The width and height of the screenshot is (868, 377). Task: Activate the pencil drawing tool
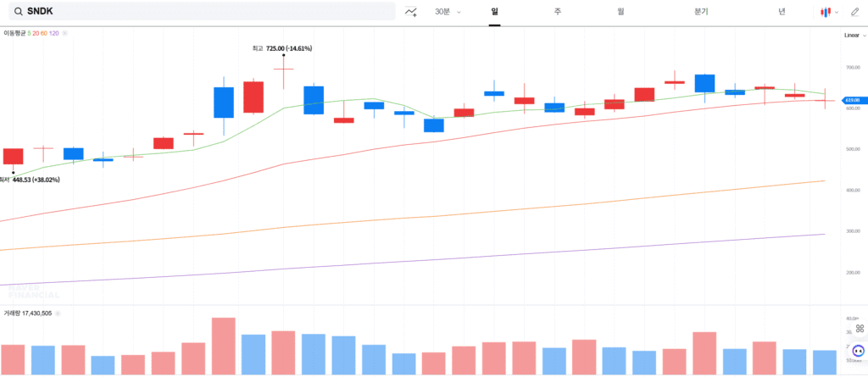pyautogui.click(x=854, y=12)
